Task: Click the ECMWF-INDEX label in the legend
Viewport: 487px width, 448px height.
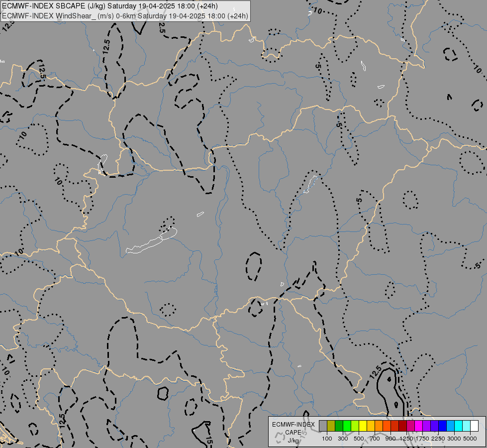Action: click(293, 425)
